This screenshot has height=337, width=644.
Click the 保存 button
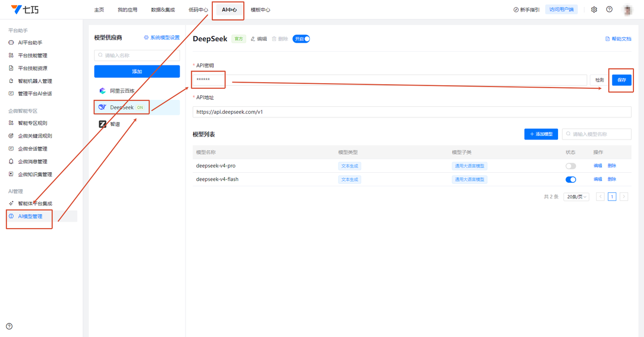[x=622, y=80]
